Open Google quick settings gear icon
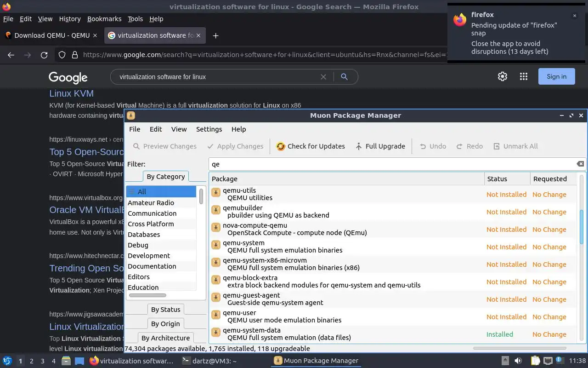The width and height of the screenshot is (588, 368). (503, 77)
